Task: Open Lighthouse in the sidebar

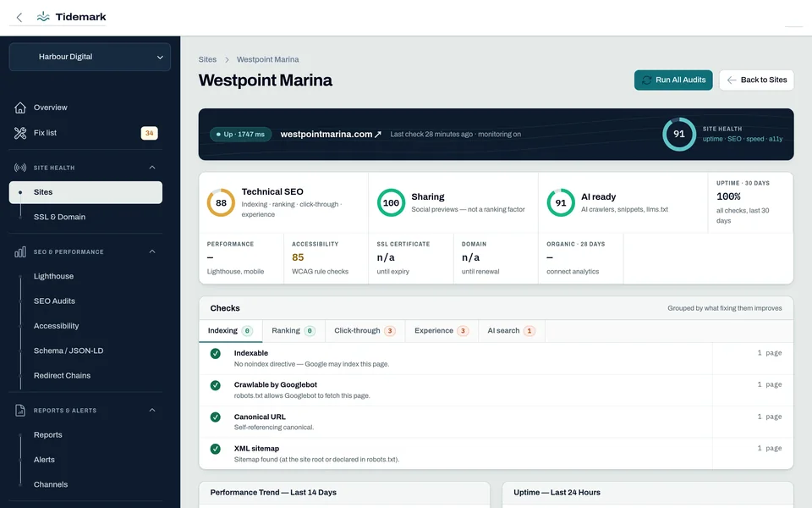Action: [53, 276]
